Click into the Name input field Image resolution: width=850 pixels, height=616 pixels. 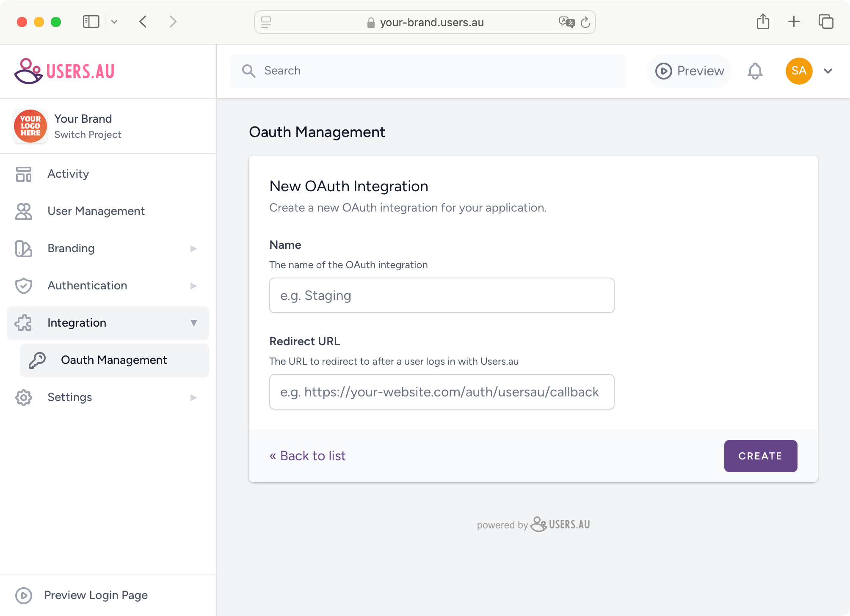(442, 295)
